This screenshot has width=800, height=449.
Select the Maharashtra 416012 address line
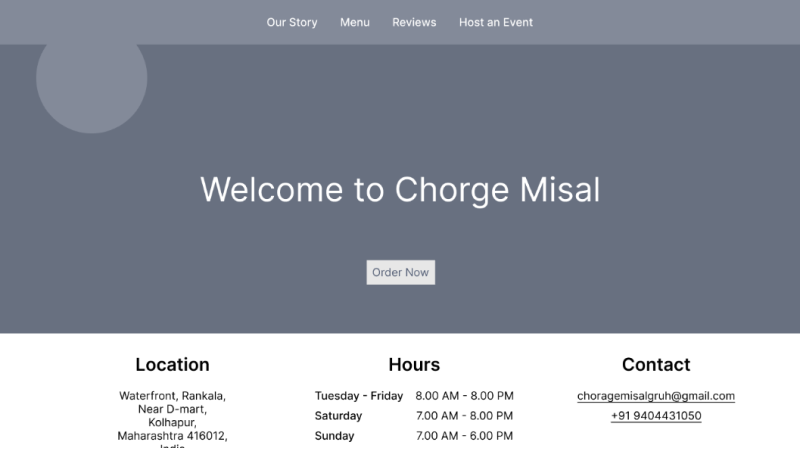172,436
